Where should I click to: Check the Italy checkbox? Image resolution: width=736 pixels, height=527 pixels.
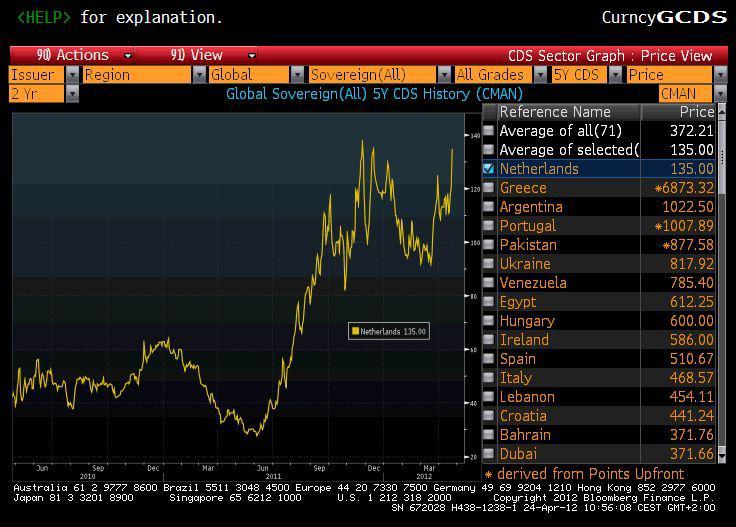tap(489, 378)
